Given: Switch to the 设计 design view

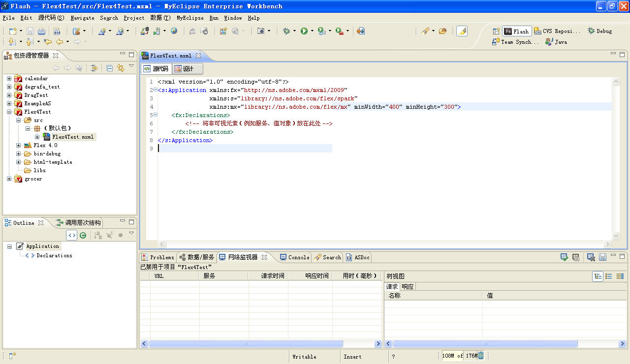Looking at the screenshot, I should point(187,68).
